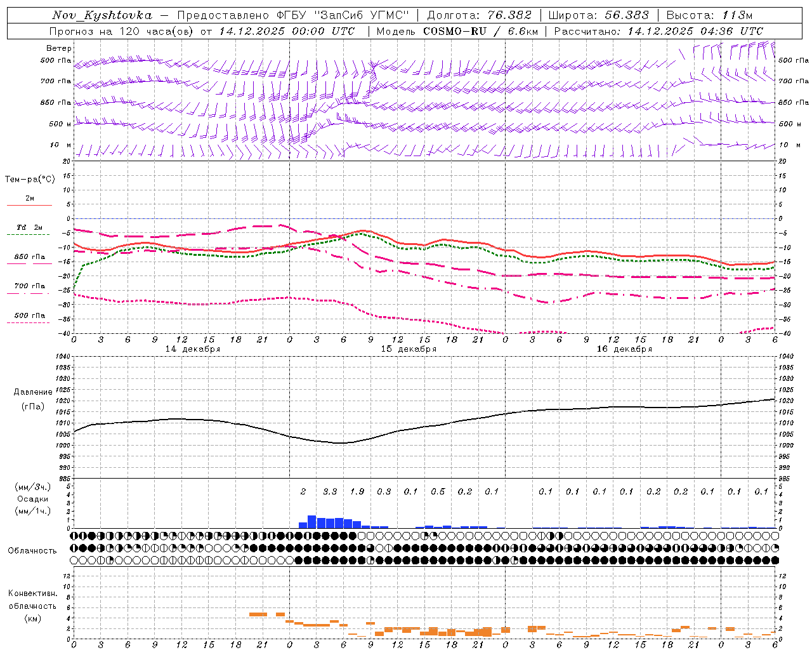
Task: Select the "Осадки" precipitation label
Action: pos(33,499)
